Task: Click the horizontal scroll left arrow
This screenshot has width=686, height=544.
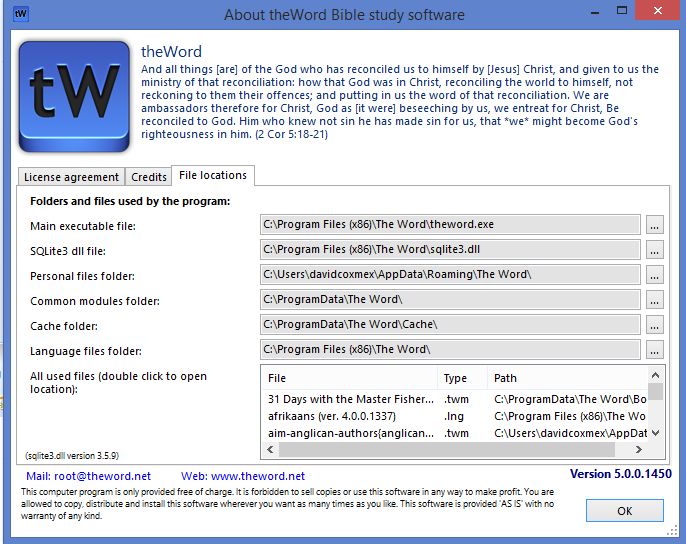Action: [x=270, y=449]
